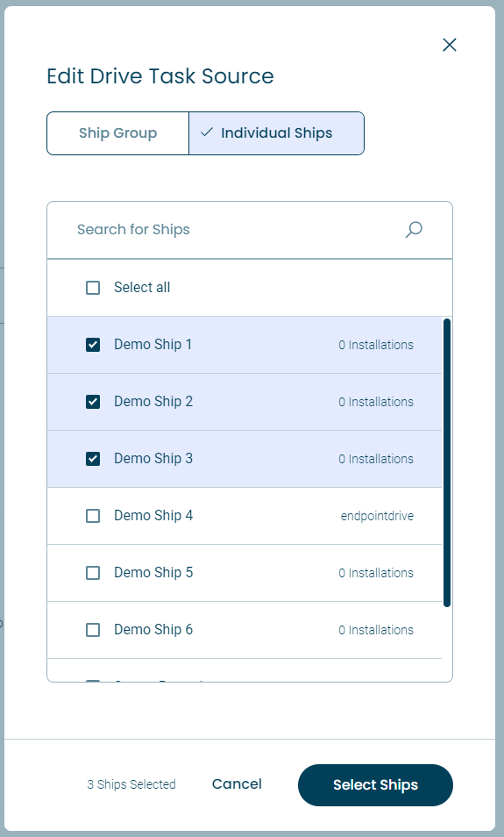Viewport: 504px width, 837px height.
Task: Click Demo Ship 1 row's installations text
Action: pyautogui.click(x=376, y=345)
